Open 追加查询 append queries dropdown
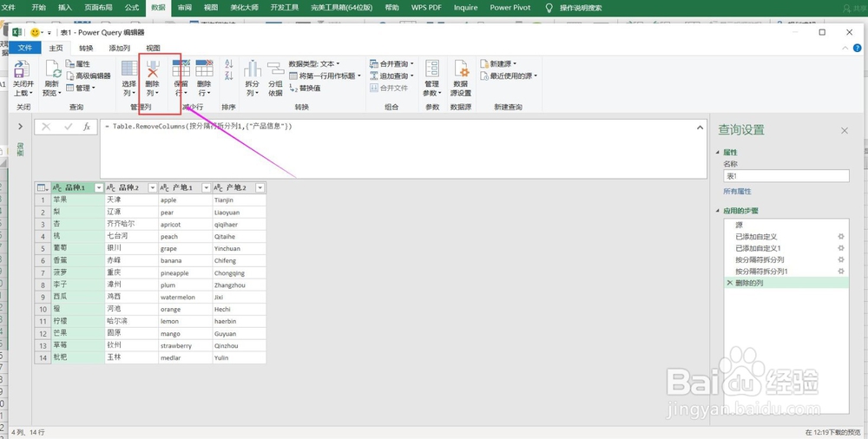868x439 pixels. click(x=392, y=75)
